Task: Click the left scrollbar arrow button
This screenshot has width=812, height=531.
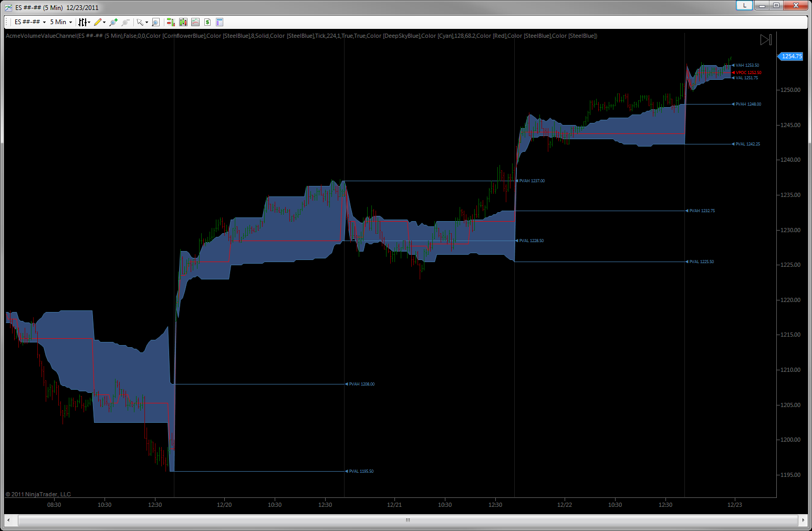Action: (x=9, y=520)
